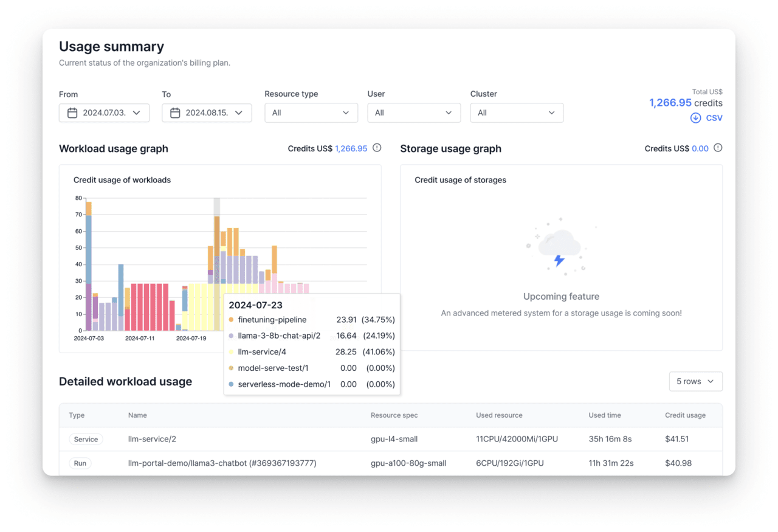Click info icon beside storage credits
The image size is (778, 532).
(718, 148)
